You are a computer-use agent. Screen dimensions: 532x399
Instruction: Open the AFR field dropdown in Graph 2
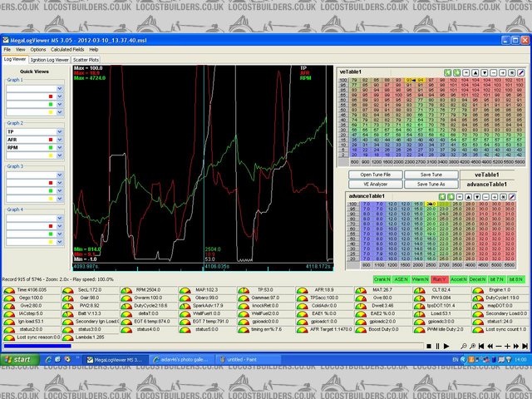tap(60, 140)
